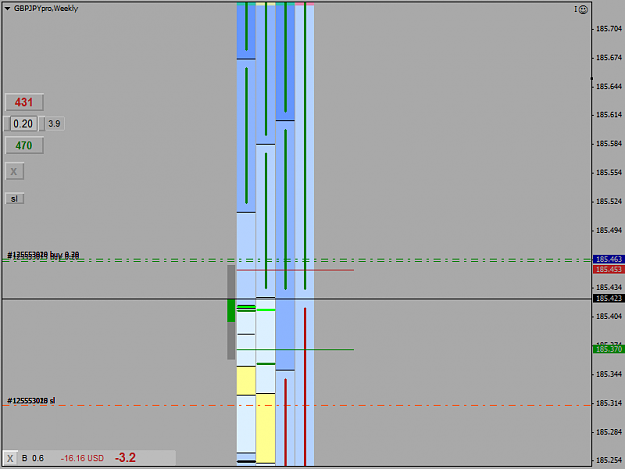Click the smiley Expert Advisor icon
This screenshot has width=625, height=469.
coord(583,9)
